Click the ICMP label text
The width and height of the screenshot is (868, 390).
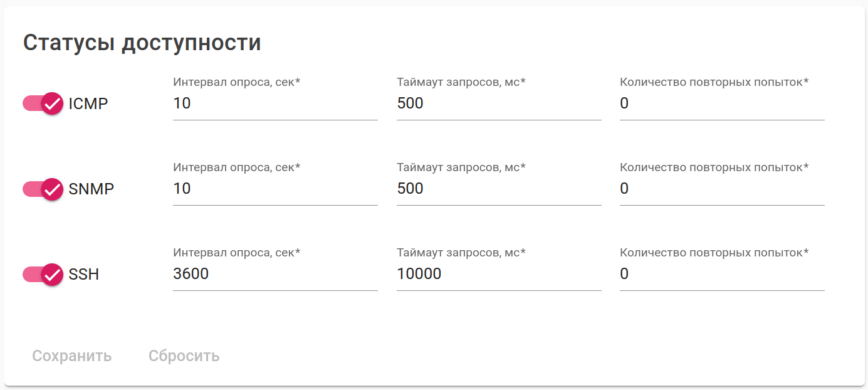[88, 103]
